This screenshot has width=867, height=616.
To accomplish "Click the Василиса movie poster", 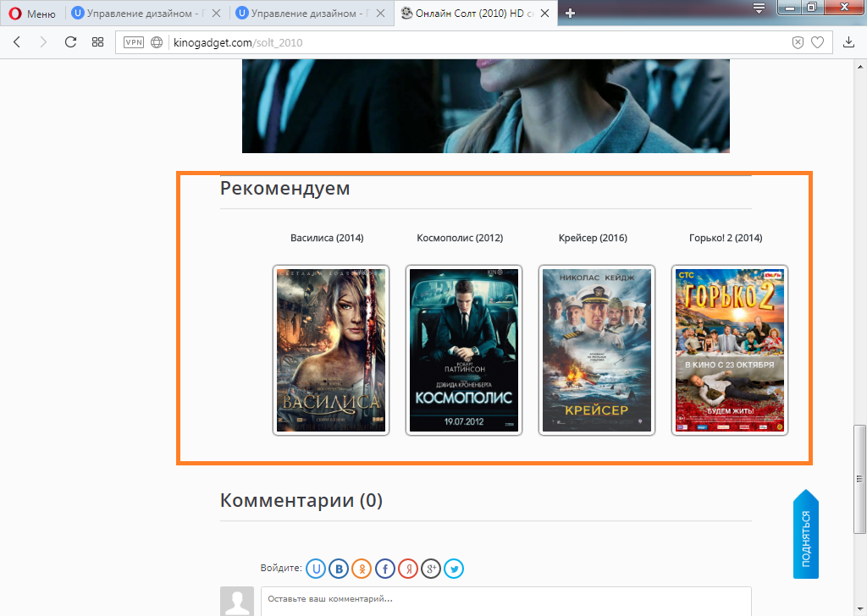I will (331, 350).
